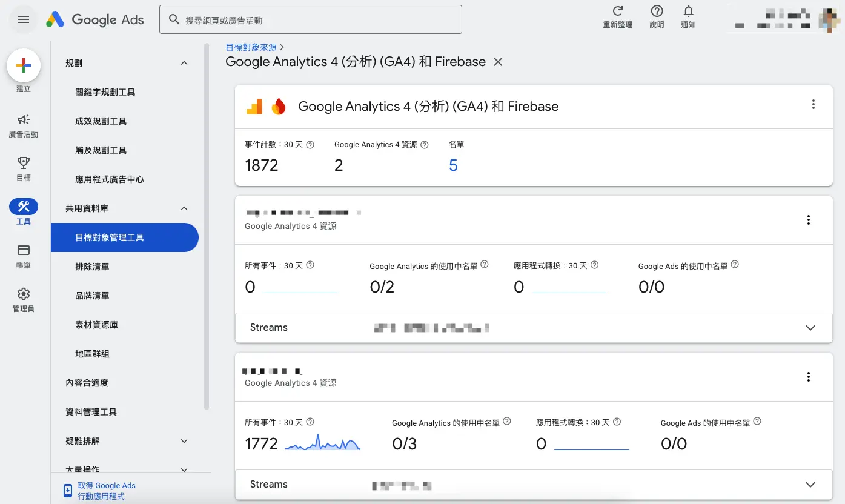This screenshot has width=845, height=504.
Task: Open Campaigns (廣告活動) in the sidebar
Action: (24, 125)
